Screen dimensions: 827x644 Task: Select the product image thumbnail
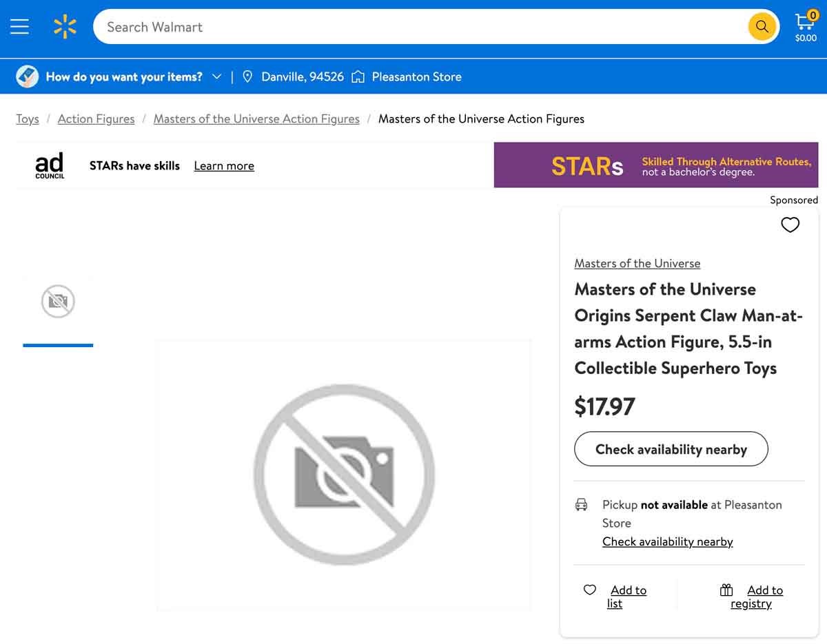(x=58, y=301)
